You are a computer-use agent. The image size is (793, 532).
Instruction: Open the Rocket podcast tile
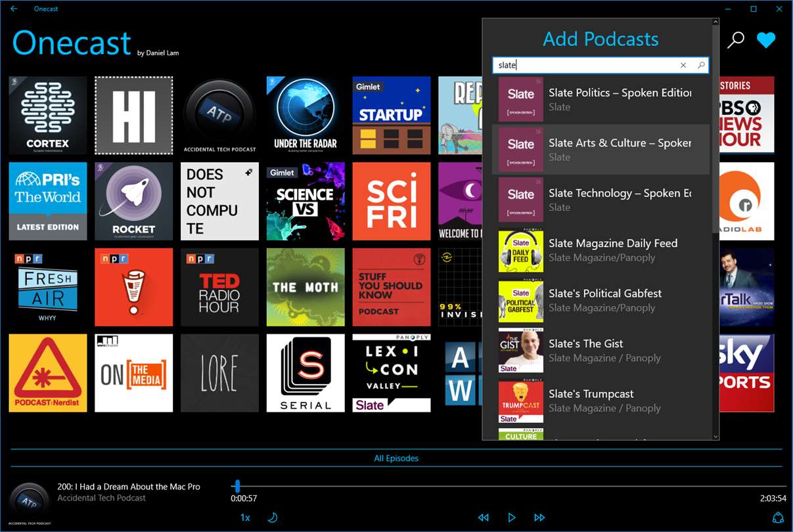[134, 201]
